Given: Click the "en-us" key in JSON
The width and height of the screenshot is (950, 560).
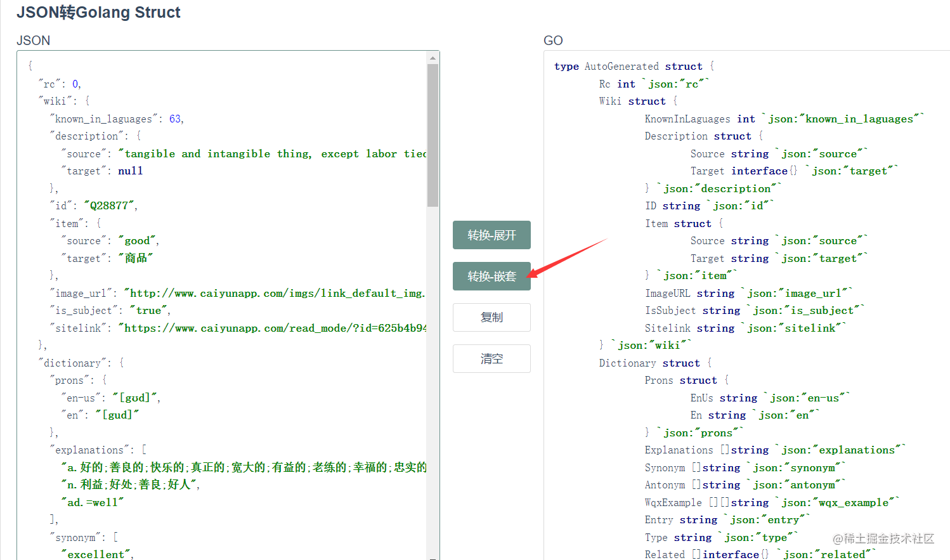Looking at the screenshot, I should pos(81,398).
